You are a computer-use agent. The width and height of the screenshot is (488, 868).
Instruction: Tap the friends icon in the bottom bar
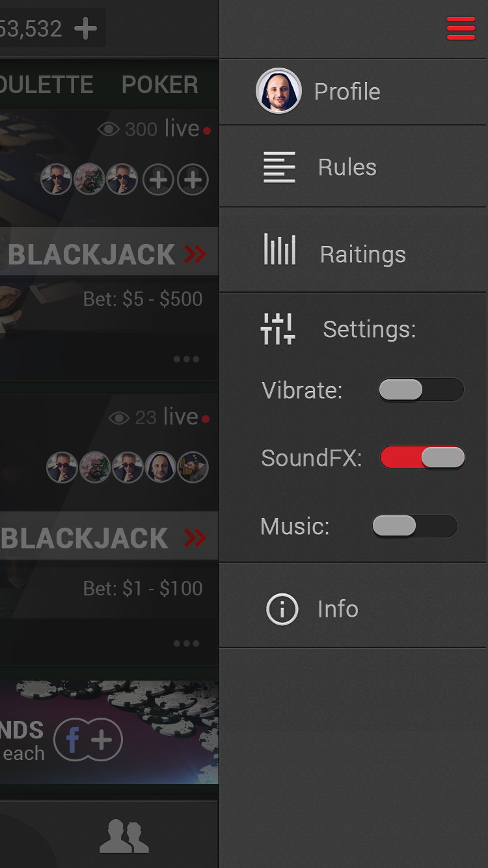coord(124,837)
